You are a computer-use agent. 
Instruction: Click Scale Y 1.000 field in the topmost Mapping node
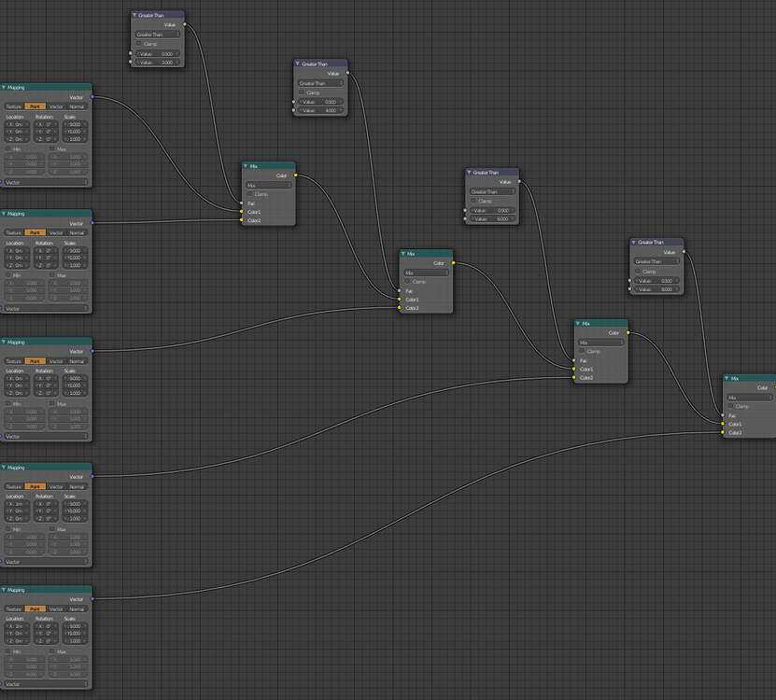pos(75,132)
